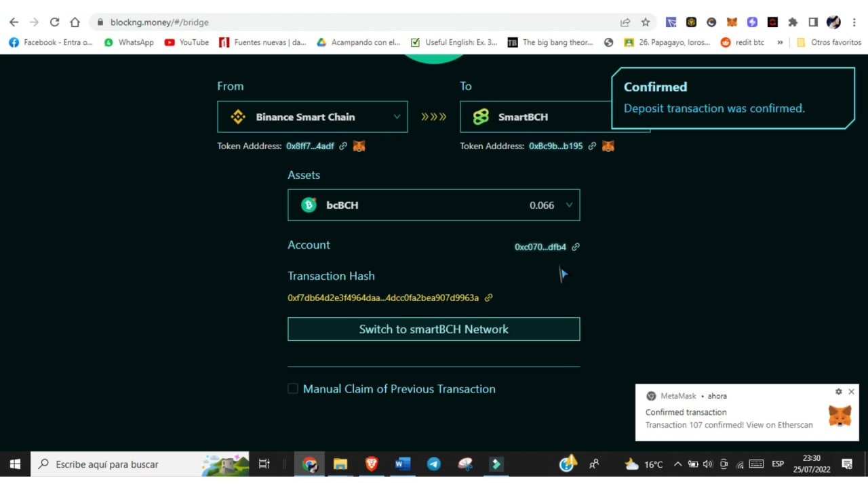The height and width of the screenshot is (488, 868).
Task: Open Telegram from the taskbar
Action: pos(434,464)
